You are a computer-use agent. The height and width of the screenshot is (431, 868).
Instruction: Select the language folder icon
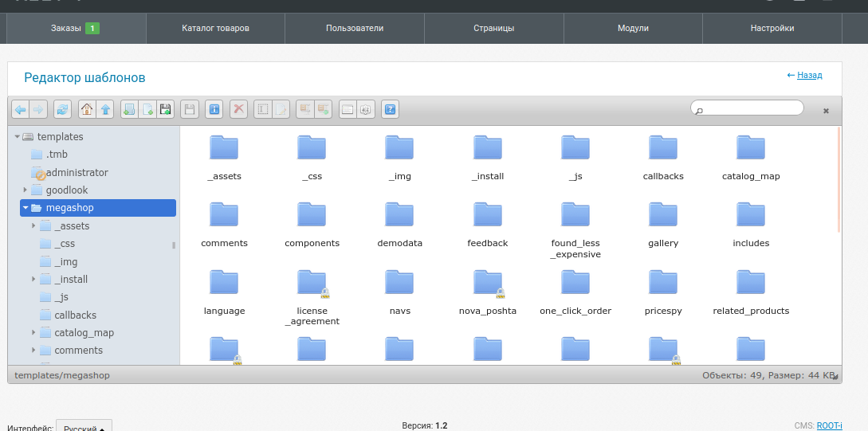224,284
